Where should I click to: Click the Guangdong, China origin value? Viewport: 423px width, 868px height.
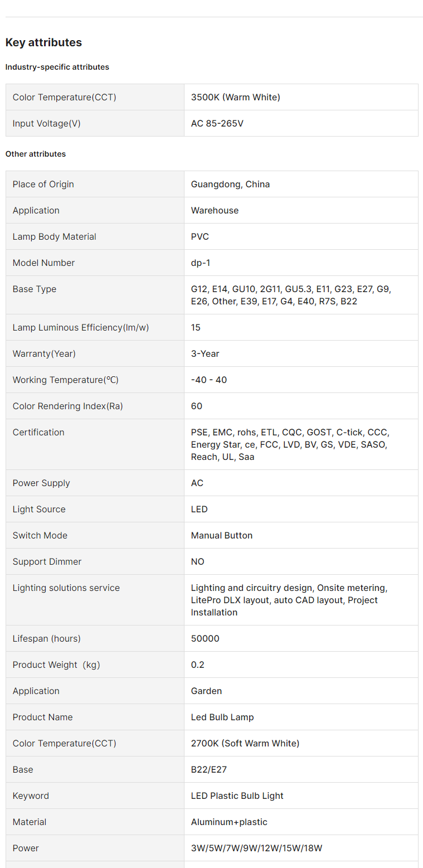[230, 184]
